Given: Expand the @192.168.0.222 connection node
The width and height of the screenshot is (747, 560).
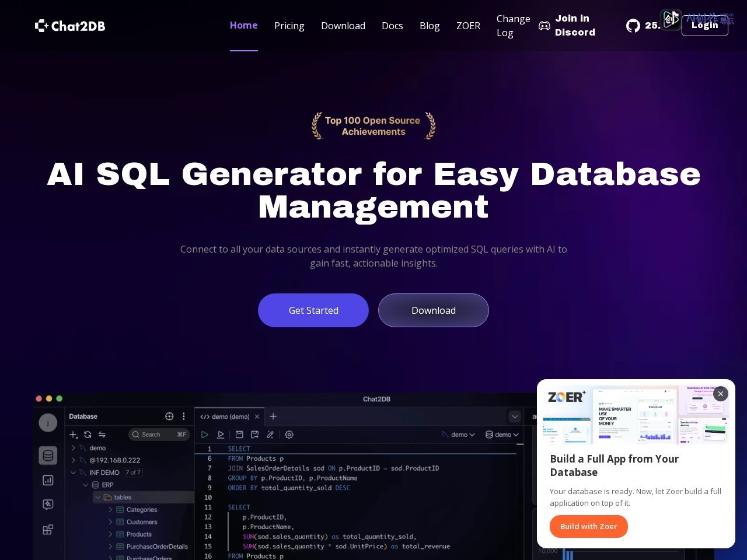Looking at the screenshot, I should tap(73, 460).
